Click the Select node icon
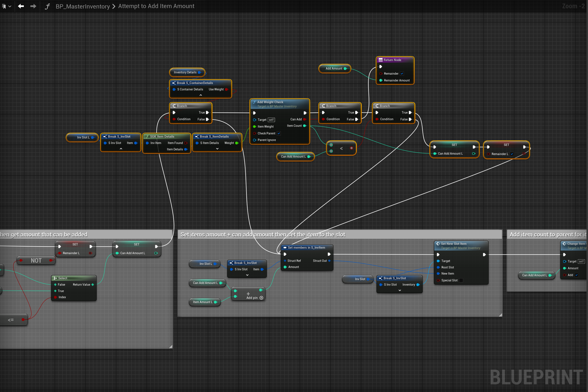588x392 pixels. point(55,278)
